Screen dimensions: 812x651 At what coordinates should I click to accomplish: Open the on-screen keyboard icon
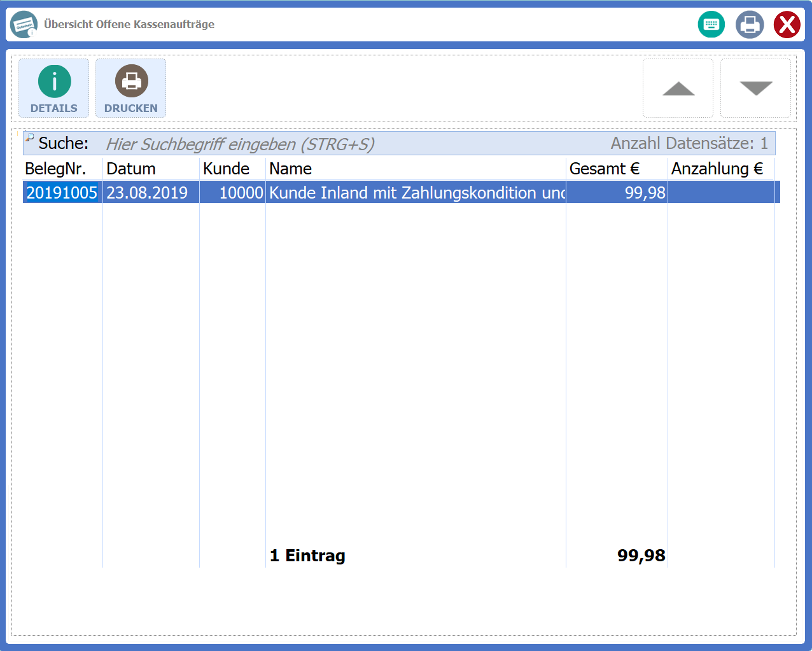[x=711, y=25]
